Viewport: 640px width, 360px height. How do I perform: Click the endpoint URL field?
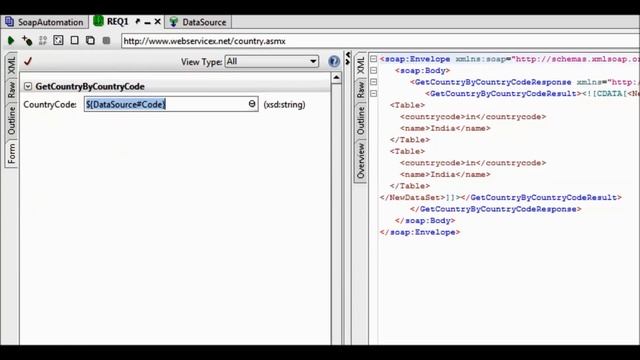tap(380, 41)
